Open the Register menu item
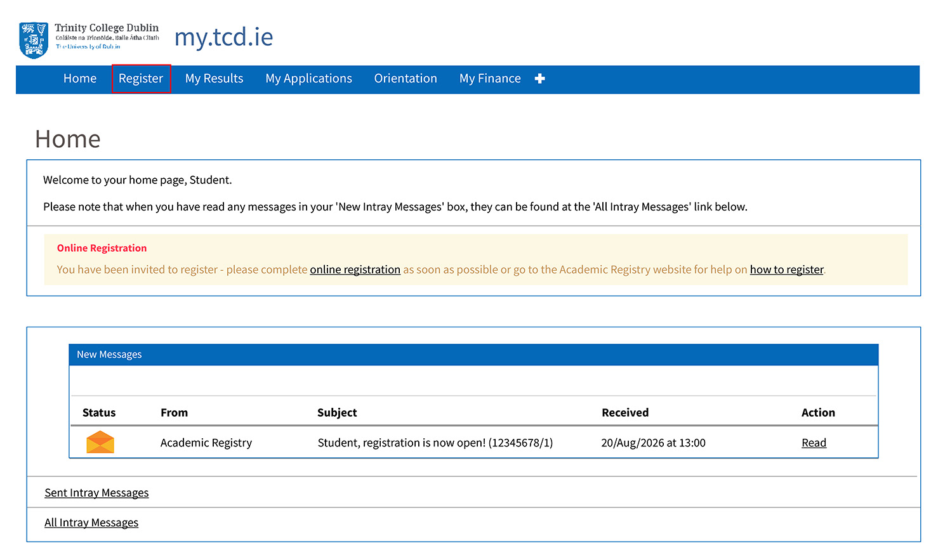931x560 pixels. point(141,79)
